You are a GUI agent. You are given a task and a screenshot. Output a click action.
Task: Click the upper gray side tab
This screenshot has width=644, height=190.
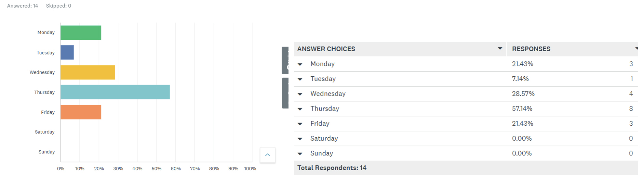click(285, 60)
